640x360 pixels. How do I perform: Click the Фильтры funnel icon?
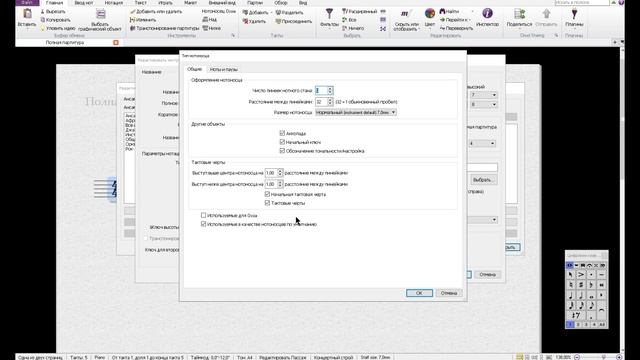pyautogui.click(x=329, y=14)
